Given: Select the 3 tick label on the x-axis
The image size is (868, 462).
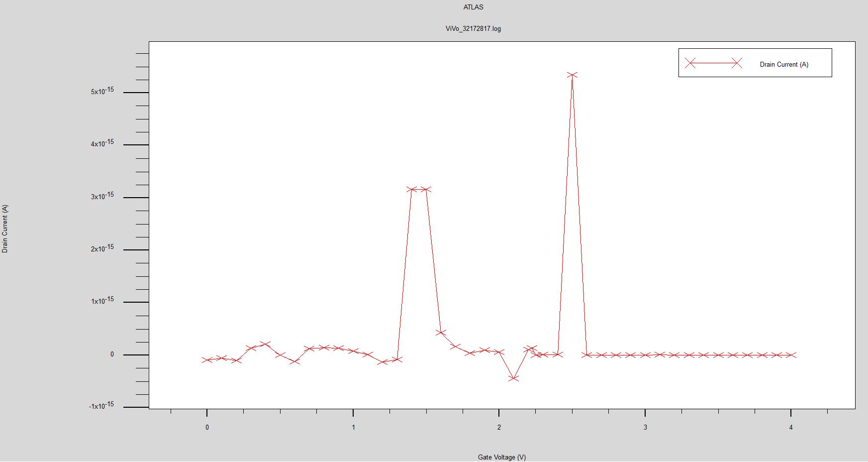Looking at the screenshot, I should tap(645, 427).
